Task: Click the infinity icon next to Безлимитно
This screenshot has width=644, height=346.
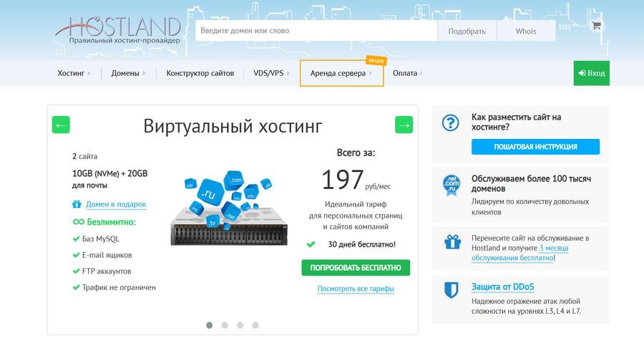Action: pos(79,222)
